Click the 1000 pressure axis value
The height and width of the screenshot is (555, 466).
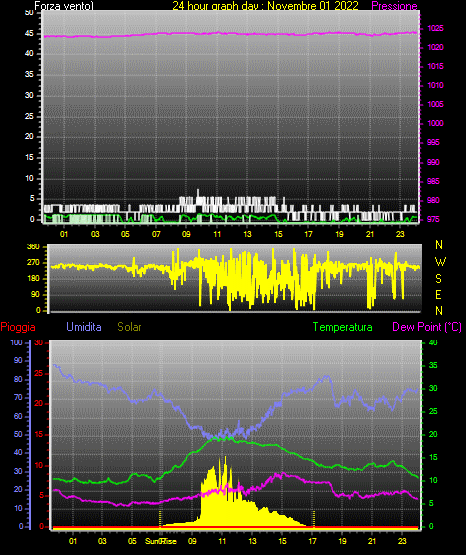tap(435, 123)
